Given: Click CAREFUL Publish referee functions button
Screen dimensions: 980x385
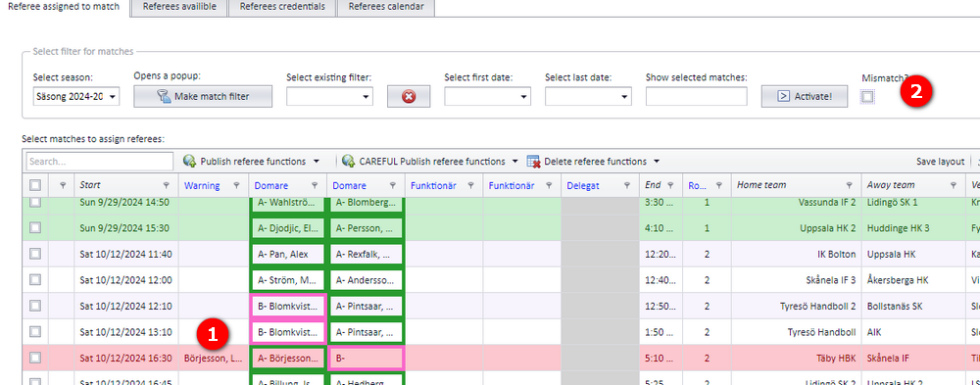Looking at the screenshot, I should [423, 162].
